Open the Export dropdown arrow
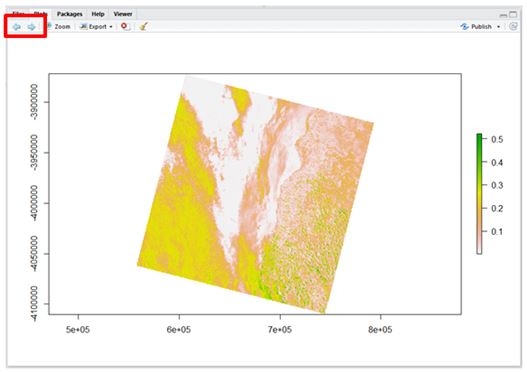The image size is (527, 372). [111, 27]
